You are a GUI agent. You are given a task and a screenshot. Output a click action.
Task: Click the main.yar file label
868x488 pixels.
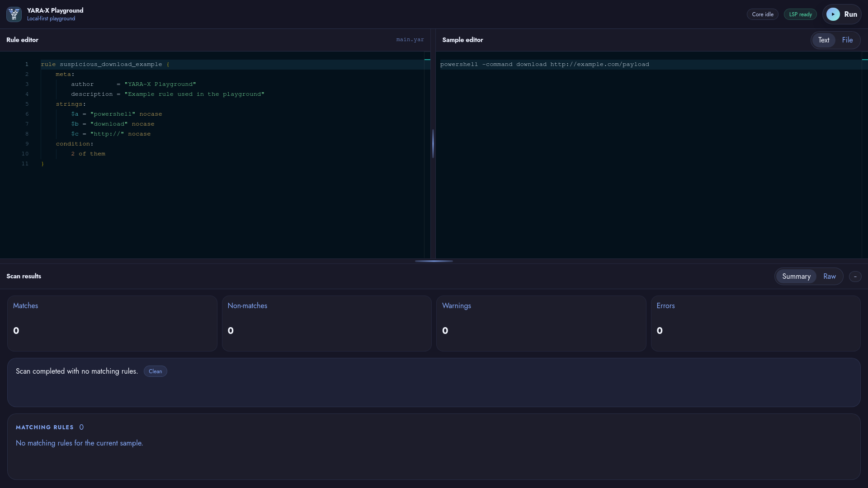[x=410, y=40]
